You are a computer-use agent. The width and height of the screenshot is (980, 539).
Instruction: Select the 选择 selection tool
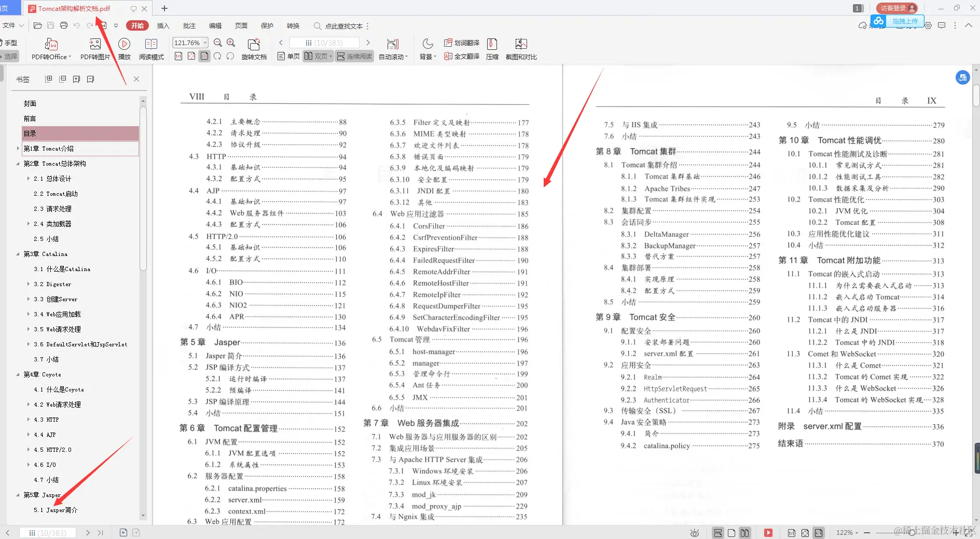point(10,56)
